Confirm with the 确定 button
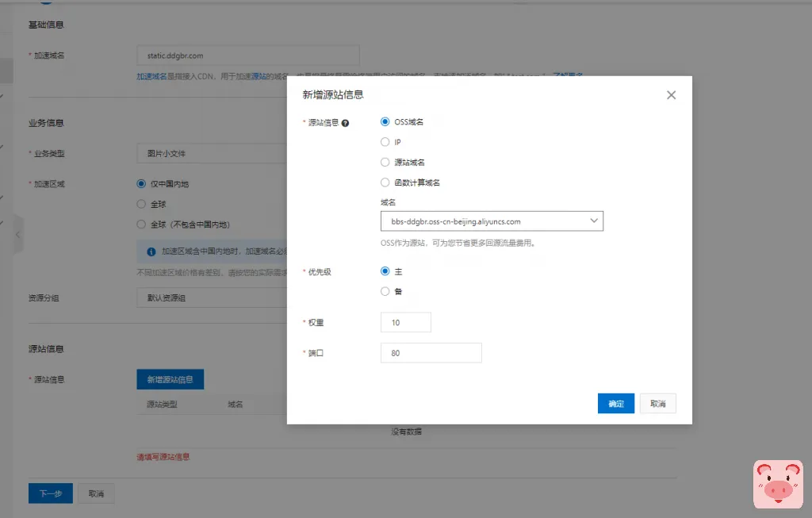 click(x=615, y=404)
